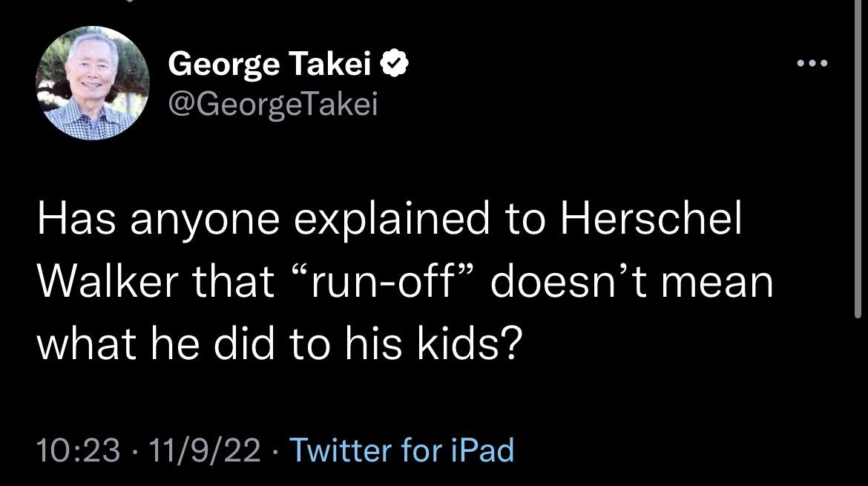Click the blue verified checkmark badge
Viewport: 868px width, 486px height.
[x=392, y=67]
